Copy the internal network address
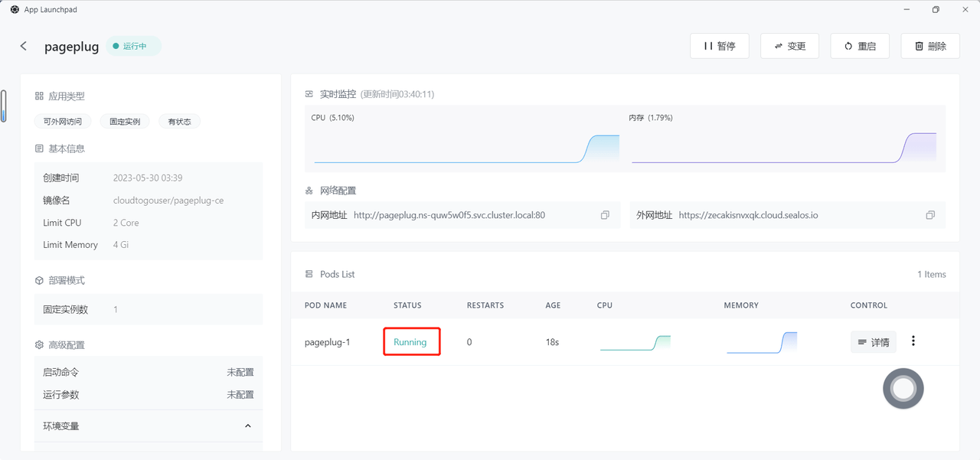 [x=605, y=215]
